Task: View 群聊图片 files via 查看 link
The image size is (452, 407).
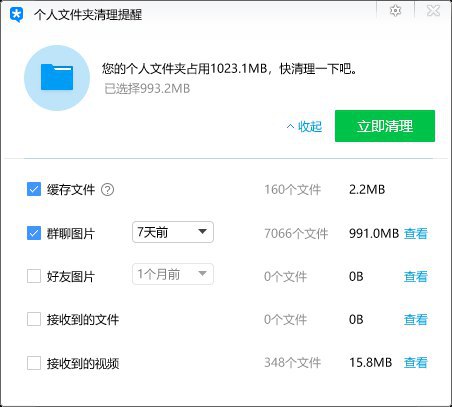Action: pyautogui.click(x=416, y=233)
